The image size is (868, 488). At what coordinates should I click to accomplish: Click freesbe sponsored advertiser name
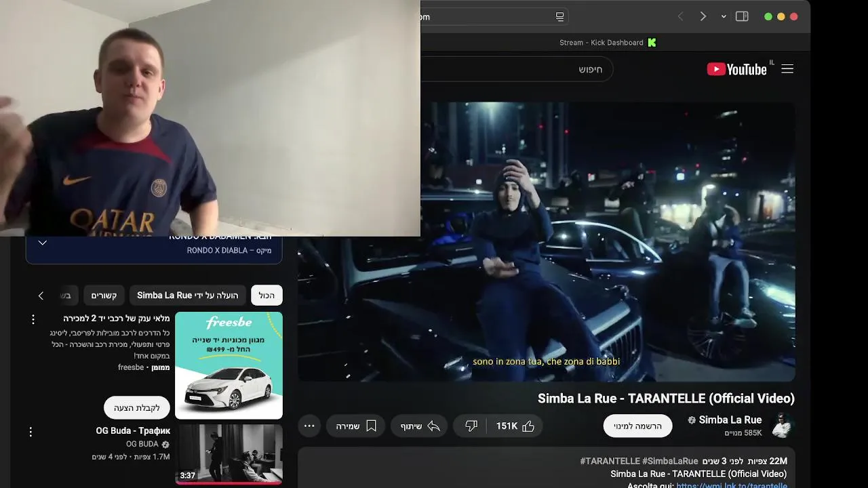131,367
